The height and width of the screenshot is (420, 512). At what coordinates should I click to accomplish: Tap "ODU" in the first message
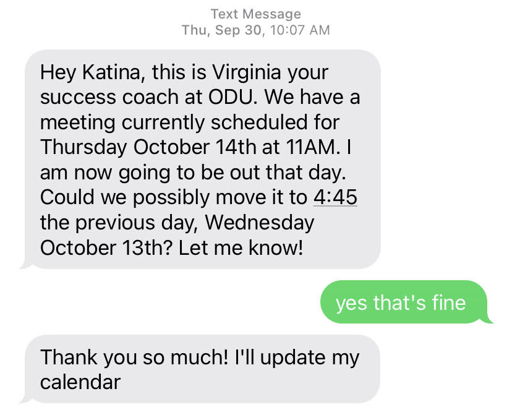[x=233, y=97]
